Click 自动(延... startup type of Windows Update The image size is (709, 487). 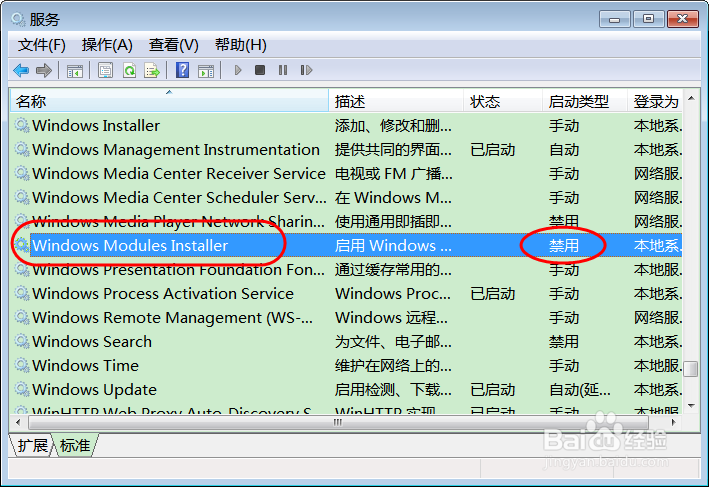click(x=580, y=389)
